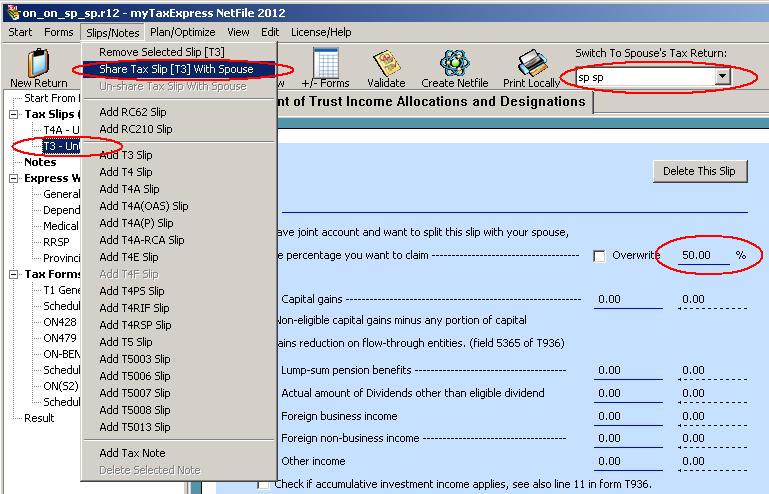Click the 50.00 percentage field
This screenshot has width=769, height=494.
[703, 256]
